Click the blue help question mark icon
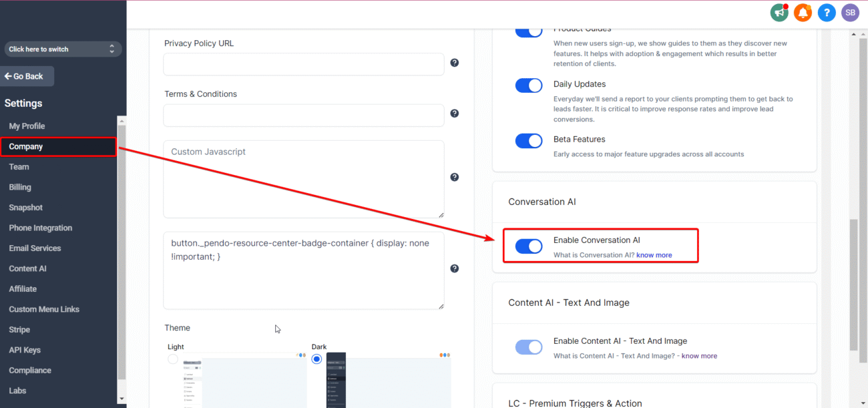This screenshot has height=408, width=868. pos(827,12)
